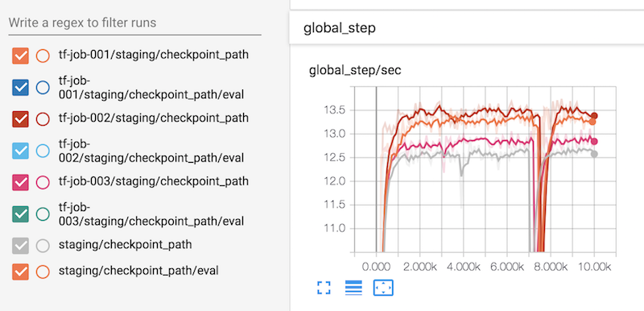
Task: Isolate staging/checkpoint_path run via gray circle
Action: coord(43,246)
